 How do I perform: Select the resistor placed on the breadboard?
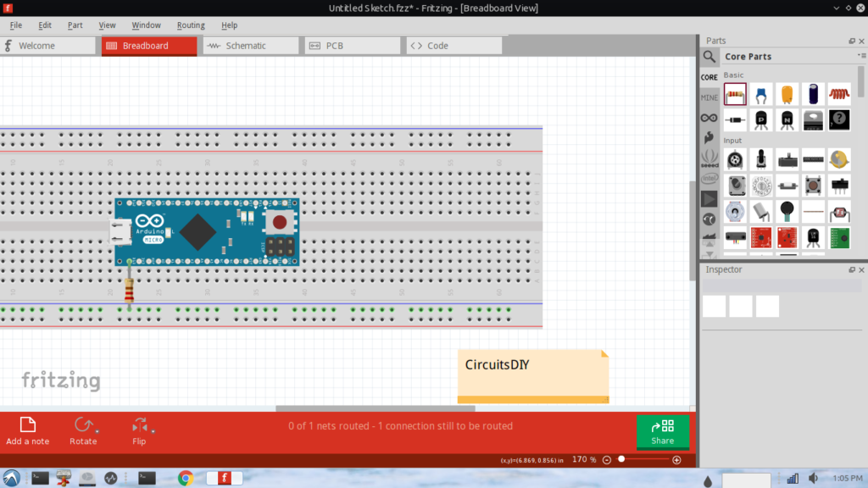pos(129,290)
